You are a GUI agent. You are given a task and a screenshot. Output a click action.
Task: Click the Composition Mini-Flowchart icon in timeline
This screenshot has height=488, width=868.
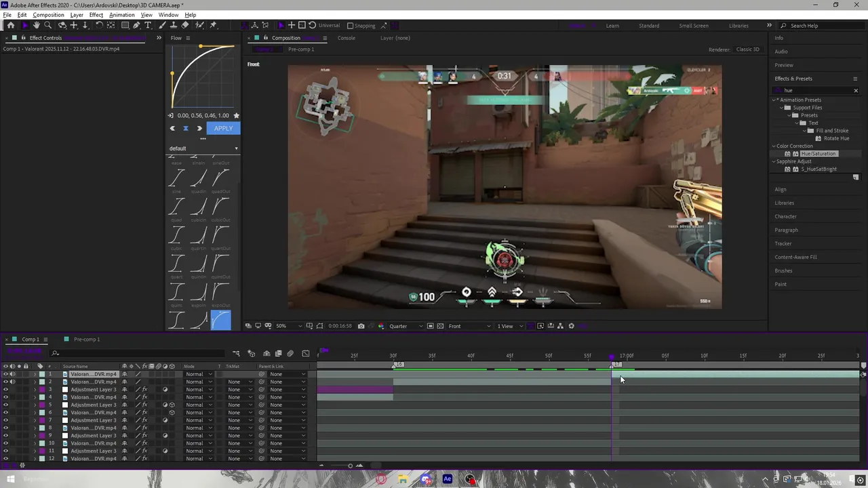236,353
